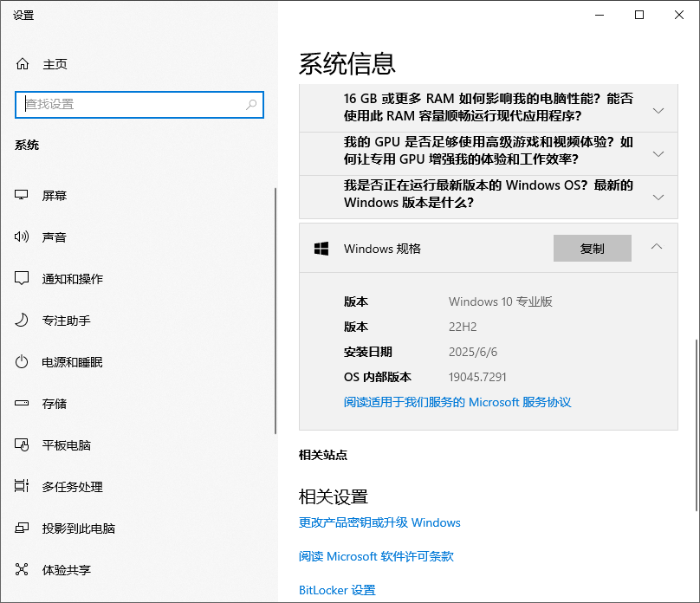Click OS build value 19045.7291
This screenshot has width=700, height=603.
pyautogui.click(x=477, y=377)
